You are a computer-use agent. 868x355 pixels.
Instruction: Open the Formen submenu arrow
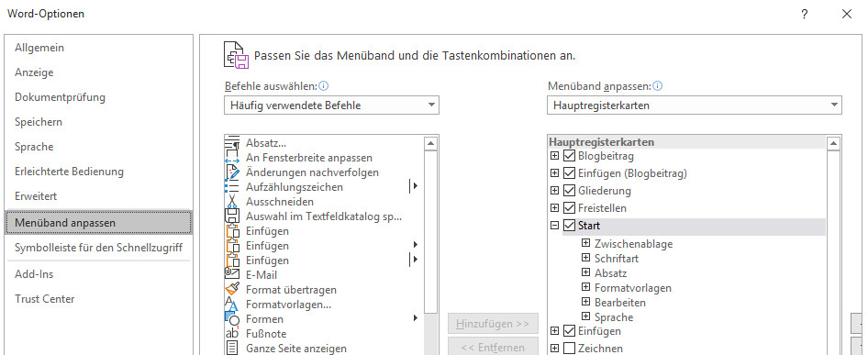(415, 318)
